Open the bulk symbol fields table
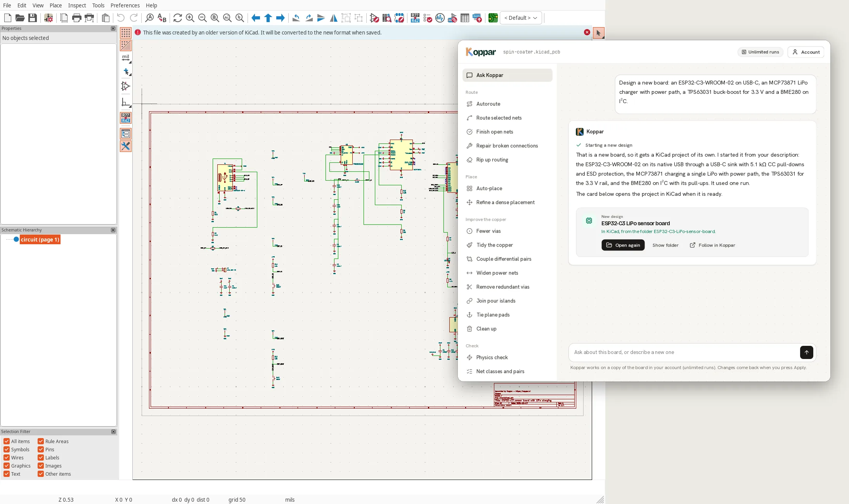Viewport: 849px width, 504px height. point(465,18)
